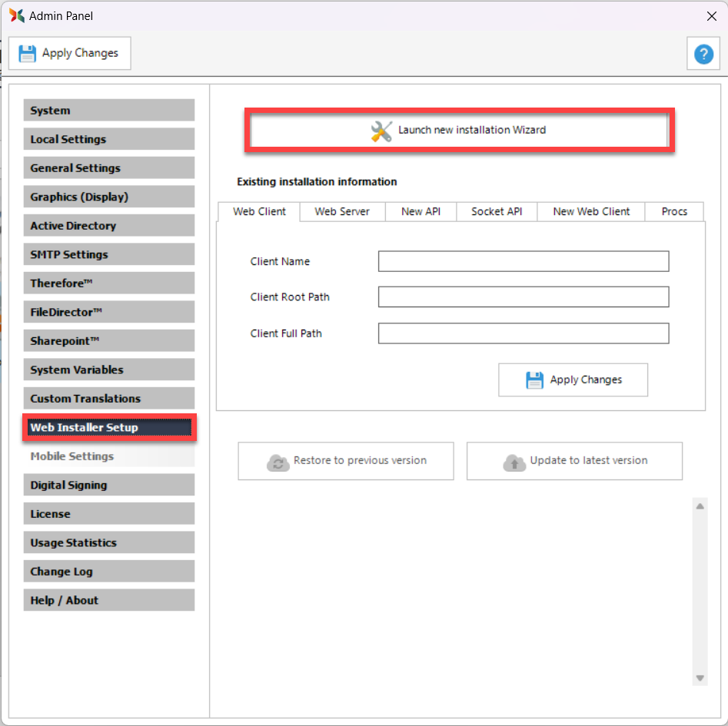Open SMTP Settings in the sidebar
This screenshot has width=728, height=726.
(x=108, y=254)
